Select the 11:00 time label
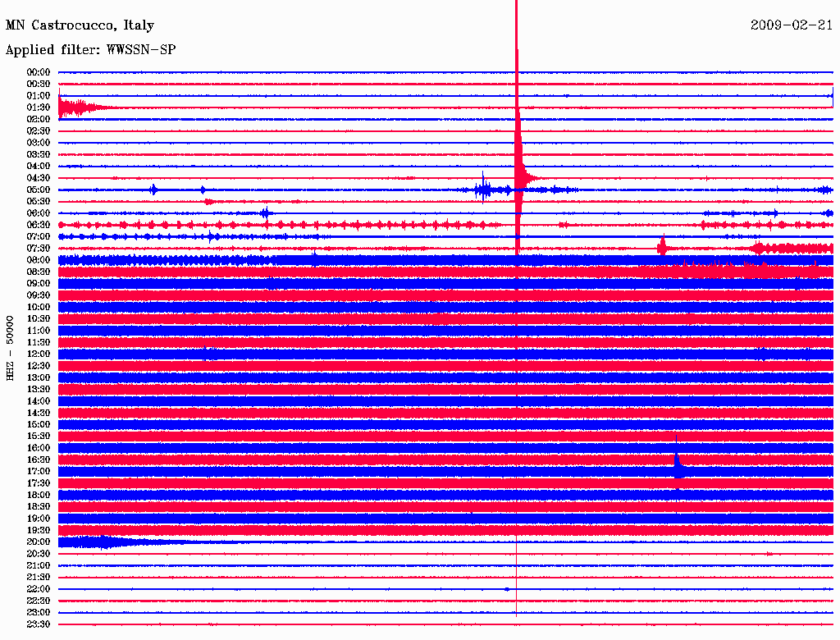The width and height of the screenshot is (840, 640). tap(39, 331)
